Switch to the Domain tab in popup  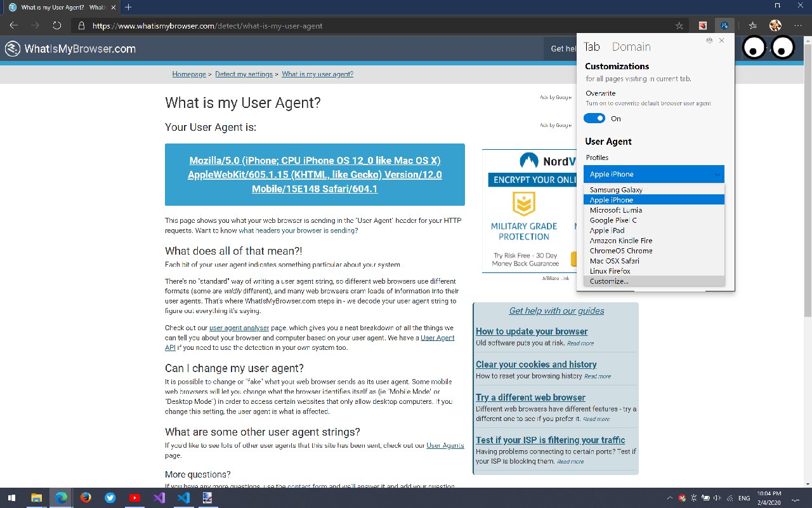631,47
